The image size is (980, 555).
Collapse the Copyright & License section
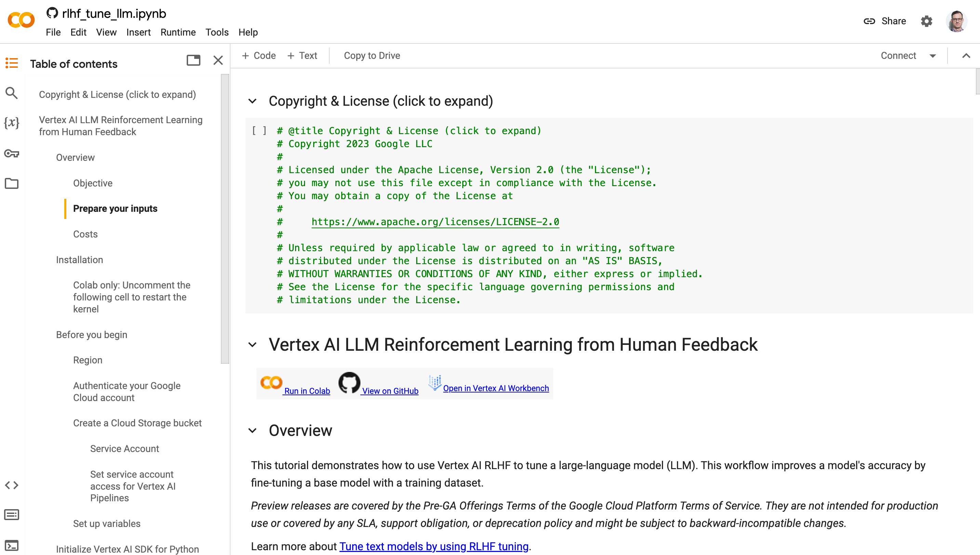(x=252, y=101)
